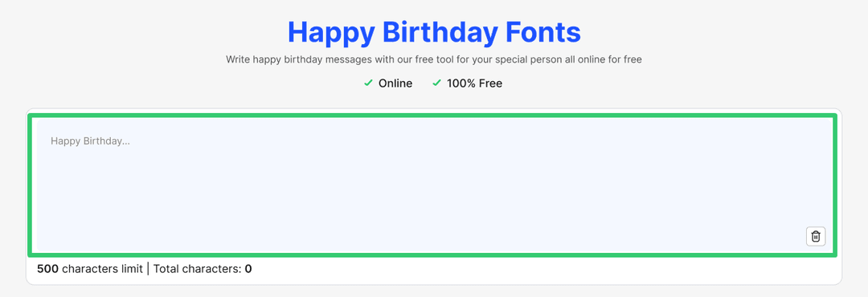The height and width of the screenshot is (297, 868).
Task: Click the Happy Birthday Fonts page heading
Action: click(434, 32)
